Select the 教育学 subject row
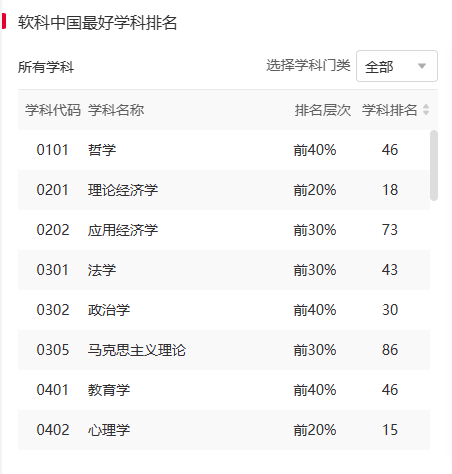The image size is (452, 474). pos(224,390)
